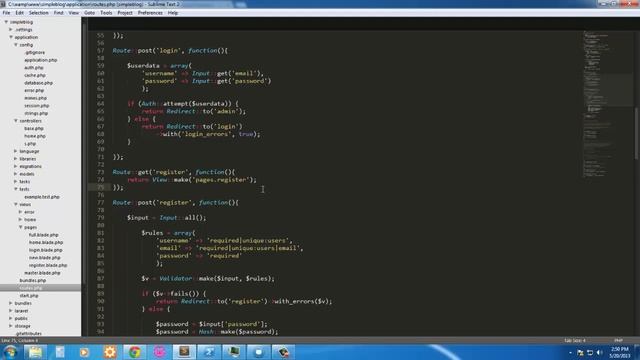This screenshot has width=640, height=360.
Task: Open base.php under controllers
Action: 33,129
